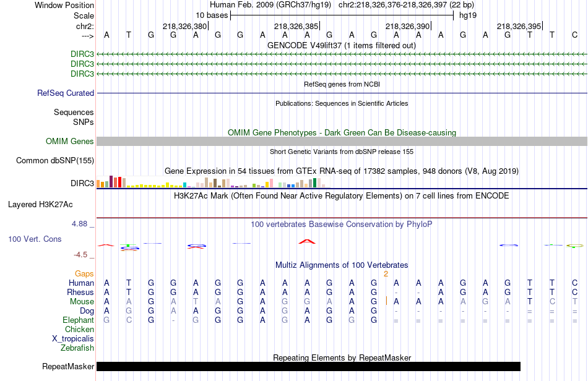This screenshot has height=381, width=588.
Task: Open the Repeating Elements by RepeatMasker title
Action: pos(342,357)
